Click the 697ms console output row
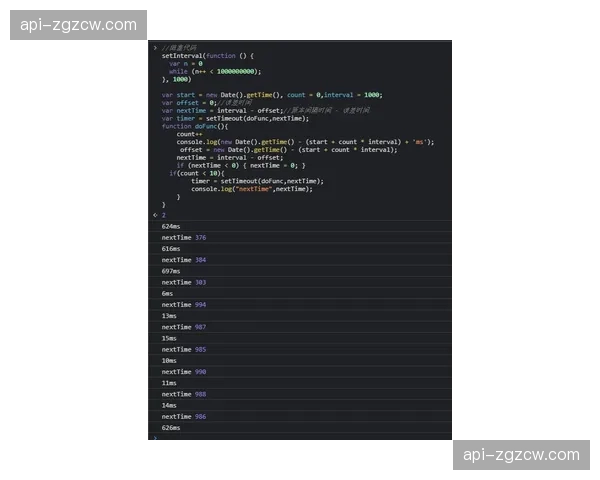Screen dimensions: 600x480 pyautogui.click(x=171, y=271)
